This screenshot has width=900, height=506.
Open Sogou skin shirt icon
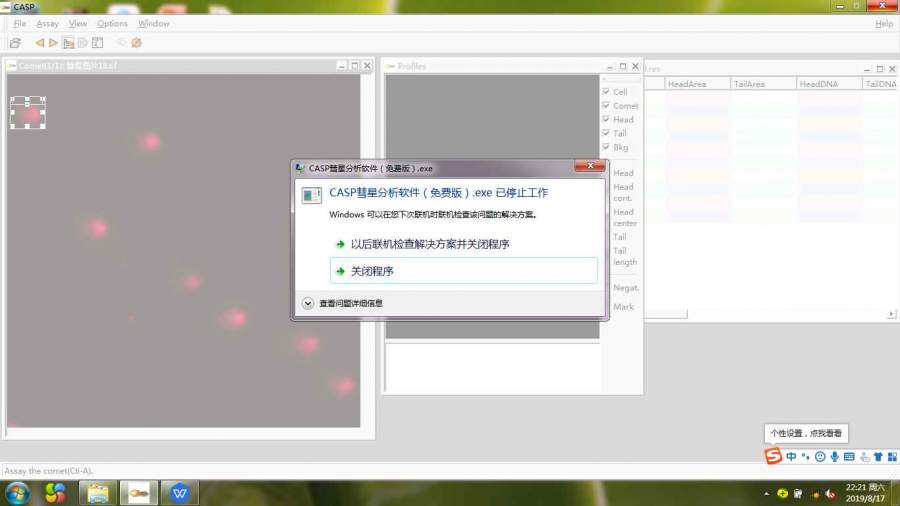(878, 457)
